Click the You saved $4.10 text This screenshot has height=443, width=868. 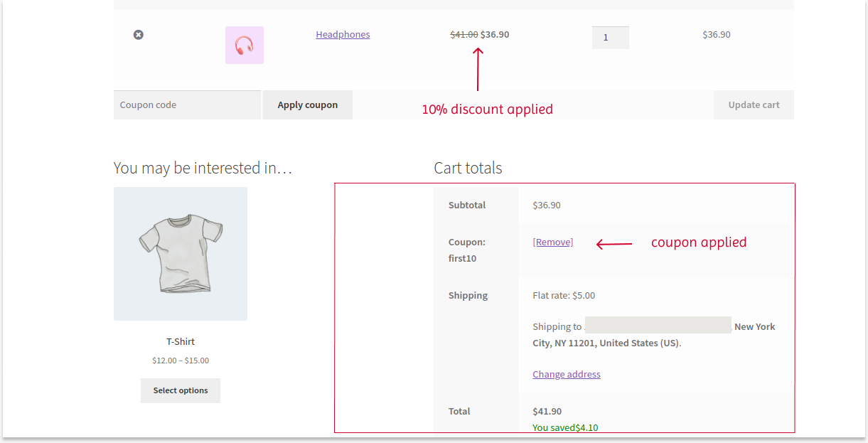tap(565, 427)
